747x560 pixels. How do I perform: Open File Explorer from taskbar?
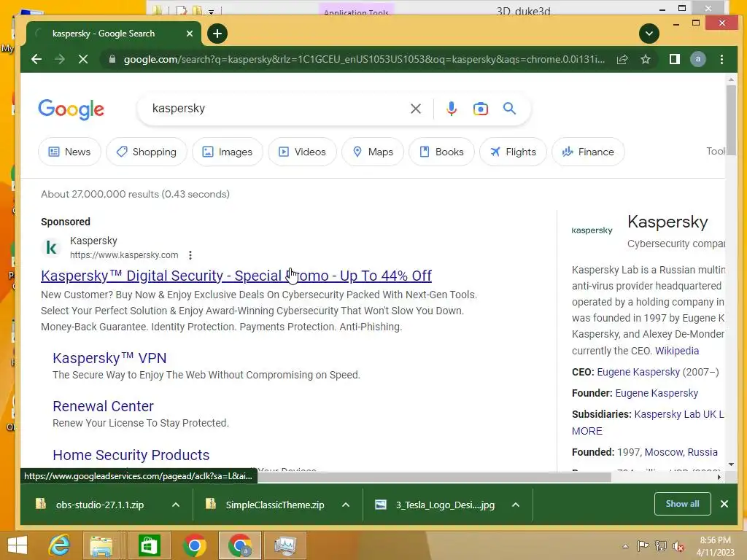click(101, 545)
